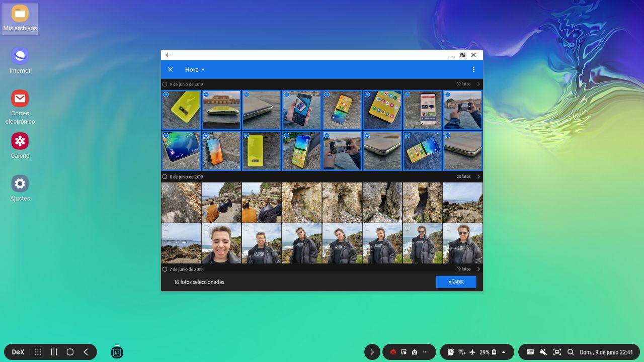Toggle selection for 9 de junio group
The width and height of the screenshot is (644, 362).
pyautogui.click(x=165, y=84)
